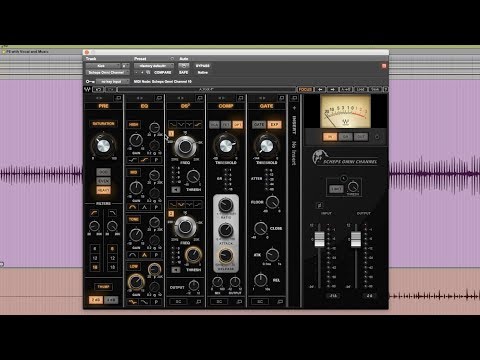
Task: Choose the Mid band wide bell icon
Action: [x=132, y=207]
